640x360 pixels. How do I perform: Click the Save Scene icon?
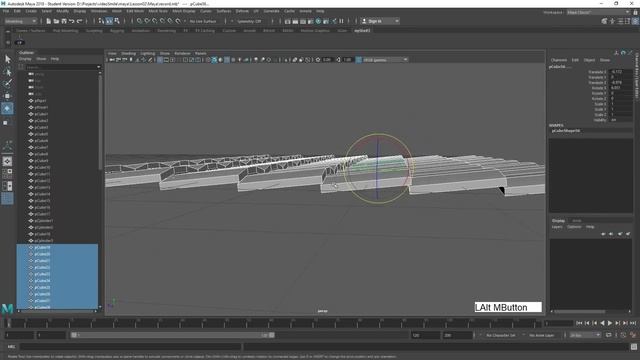coord(64,21)
